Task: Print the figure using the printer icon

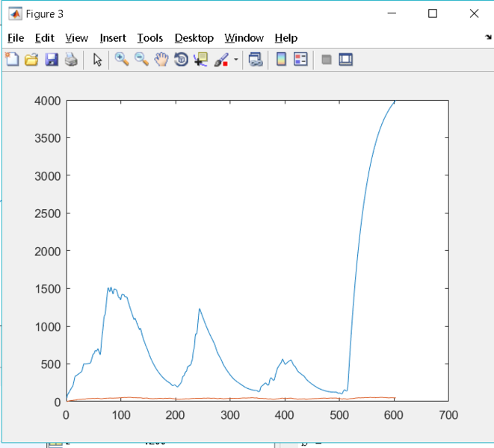Action: pos(71,60)
